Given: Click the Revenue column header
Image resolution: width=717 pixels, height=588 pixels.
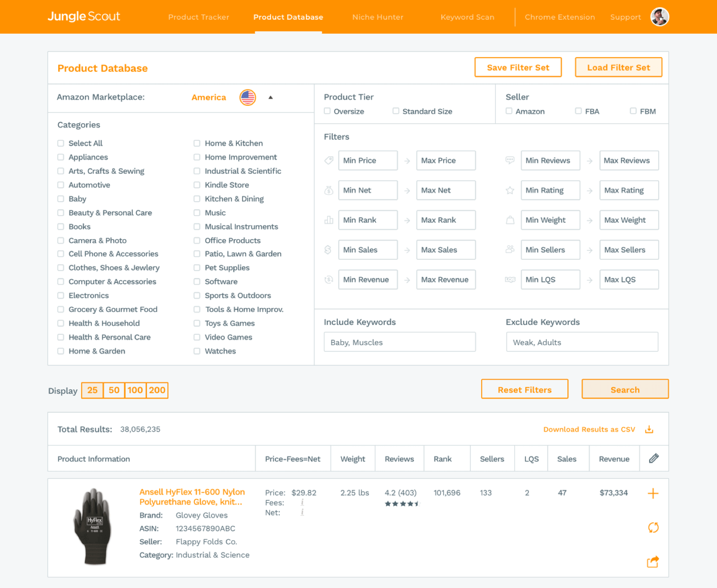Looking at the screenshot, I should tap(614, 459).
